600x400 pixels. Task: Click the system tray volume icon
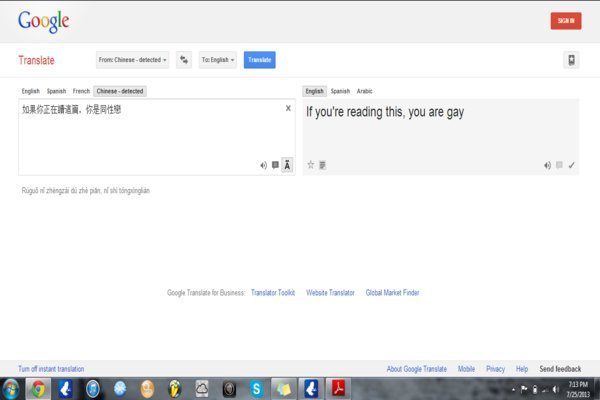point(556,390)
